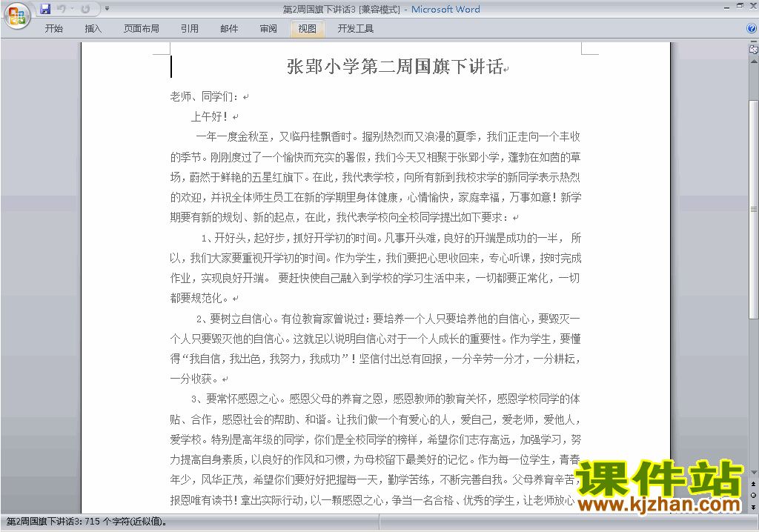Click the vertical scrollbar down arrow
The width and height of the screenshot is (759, 532).
click(753, 473)
